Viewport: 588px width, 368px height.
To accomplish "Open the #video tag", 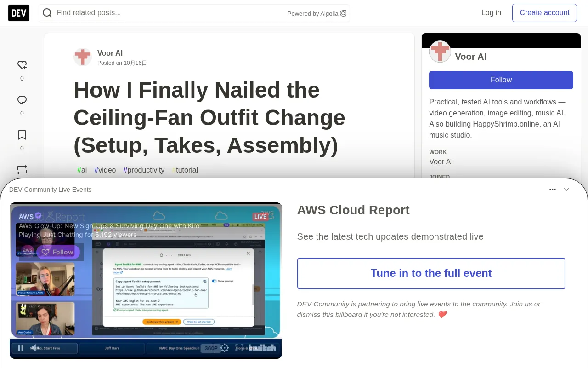I will [105, 170].
